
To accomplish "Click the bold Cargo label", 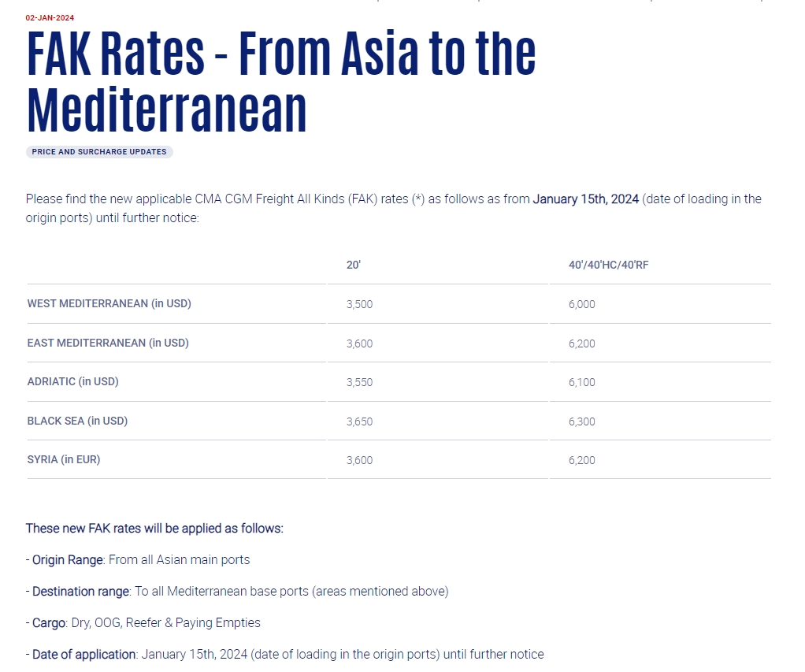I will tap(48, 622).
